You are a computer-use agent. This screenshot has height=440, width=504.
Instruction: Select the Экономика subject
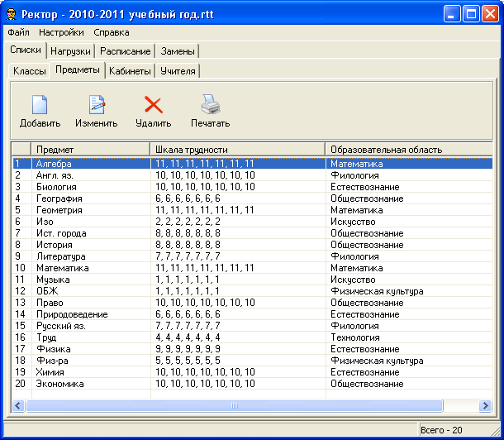pos(59,384)
